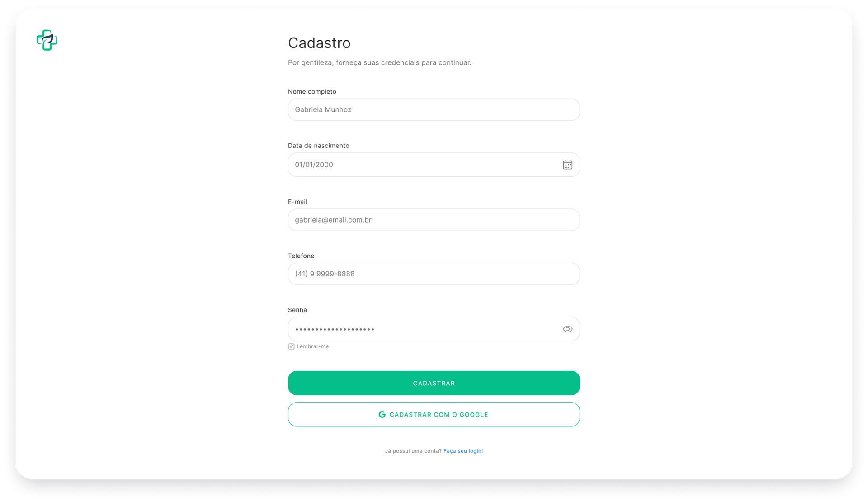Click the Senha field label

pos(297,310)
